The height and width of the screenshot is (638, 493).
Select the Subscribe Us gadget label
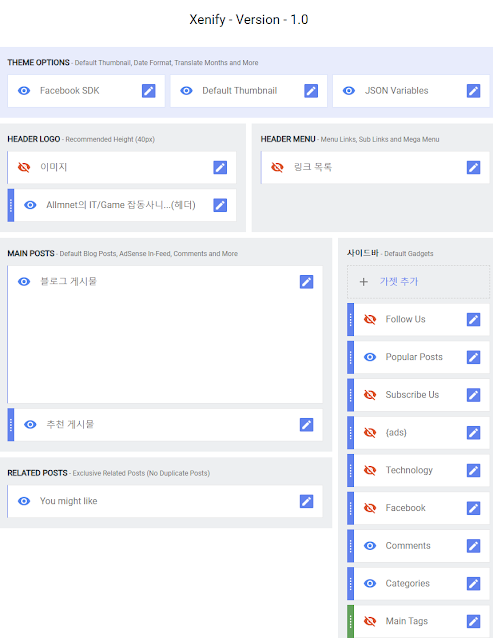coord(412,395)
